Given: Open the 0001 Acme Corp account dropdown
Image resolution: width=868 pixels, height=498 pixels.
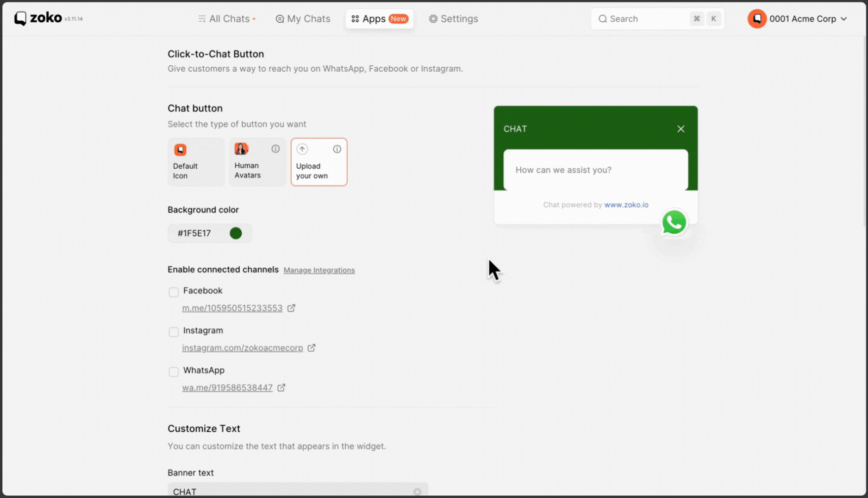Looking at the screenshot, I should [x=798, y=19].
